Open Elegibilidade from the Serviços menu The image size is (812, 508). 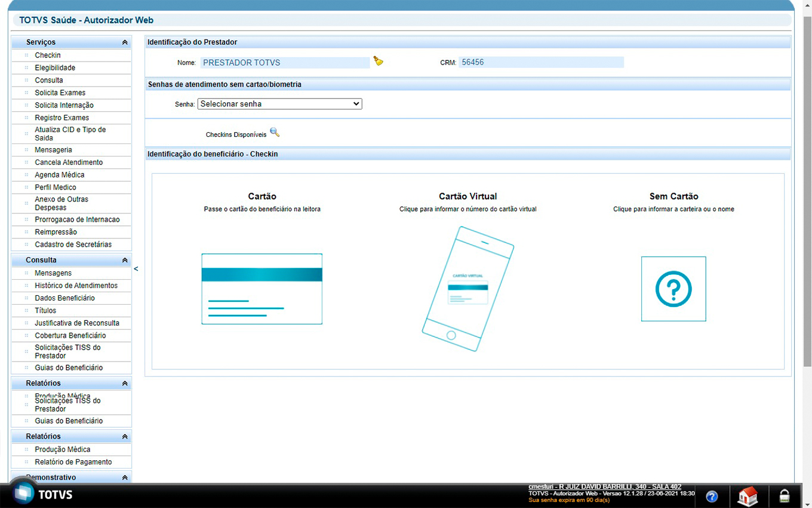click(x=55, y=68)
